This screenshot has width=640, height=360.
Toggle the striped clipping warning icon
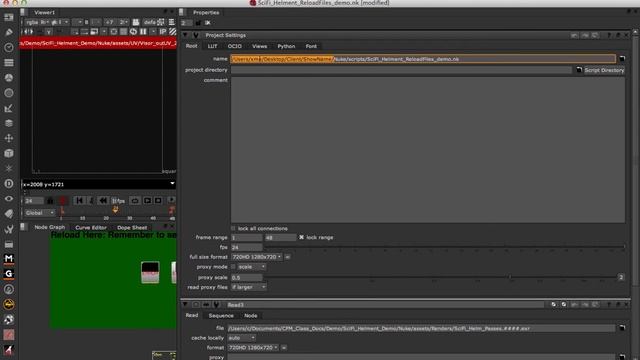click(x=173, y=31)
